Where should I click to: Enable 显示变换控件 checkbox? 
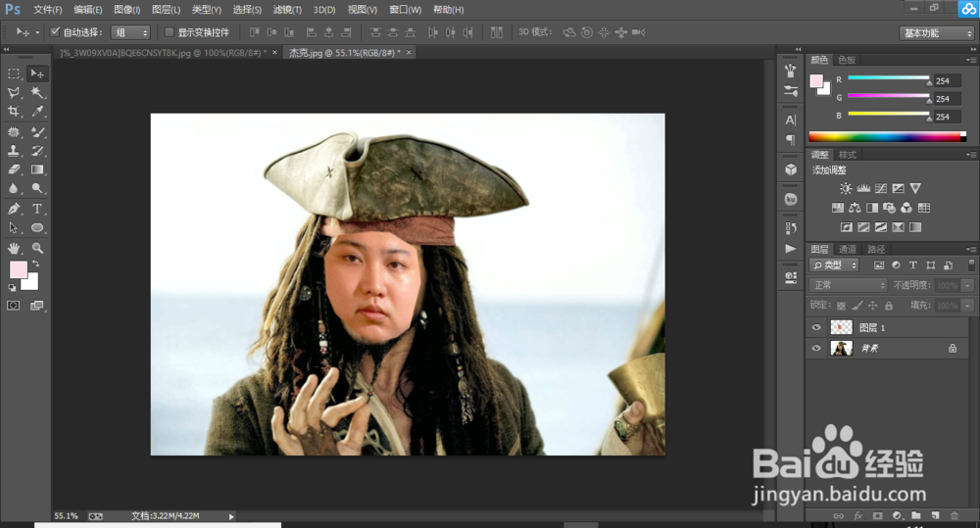[169, 32]
